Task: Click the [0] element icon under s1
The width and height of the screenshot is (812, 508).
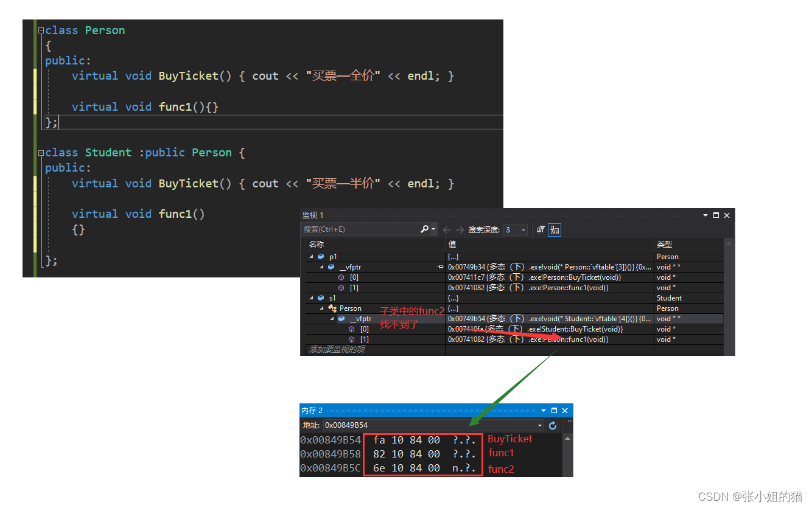Action: 352,329
